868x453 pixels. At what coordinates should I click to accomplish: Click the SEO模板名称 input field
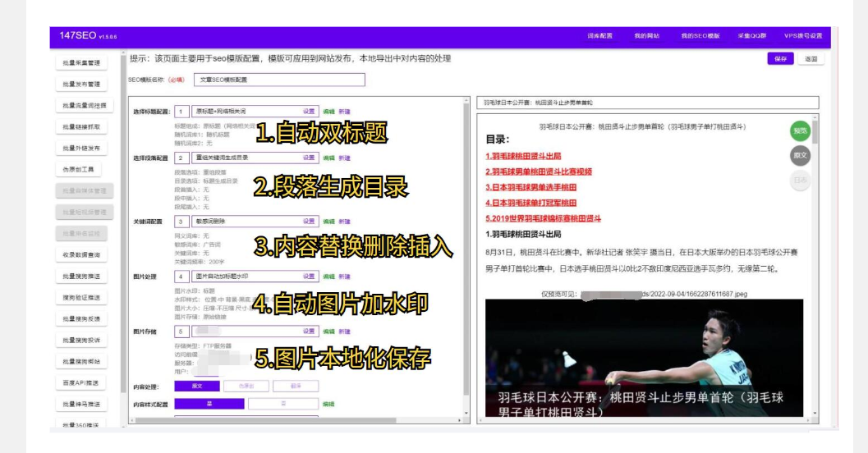279,80
